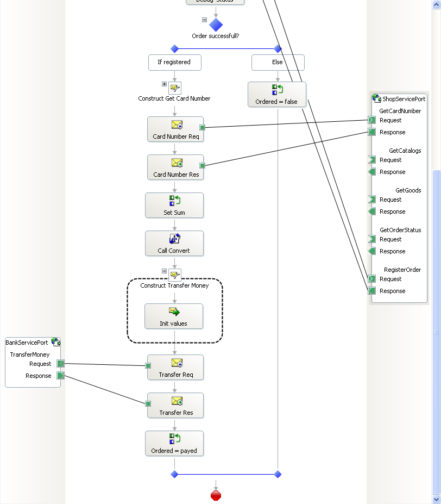Click GetGoods Request port connector
This screenshot has width=441, height=504.
371,200
